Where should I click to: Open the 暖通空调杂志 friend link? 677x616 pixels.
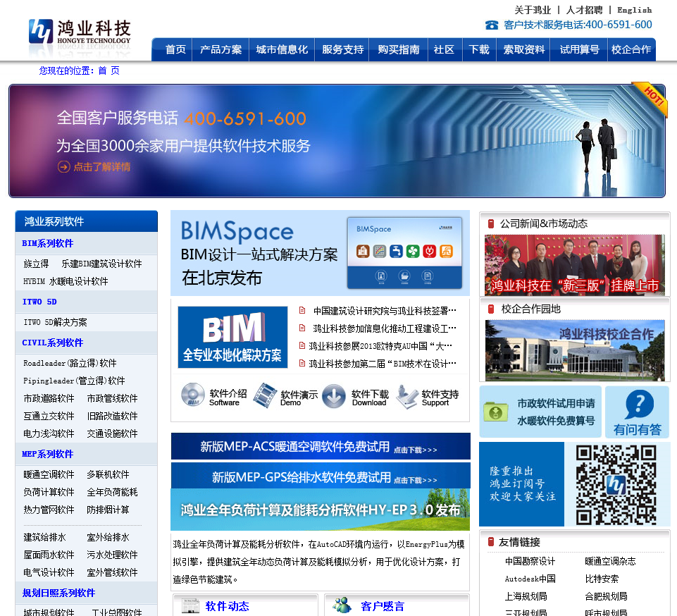pyautogui.click(x=610, y=561)
